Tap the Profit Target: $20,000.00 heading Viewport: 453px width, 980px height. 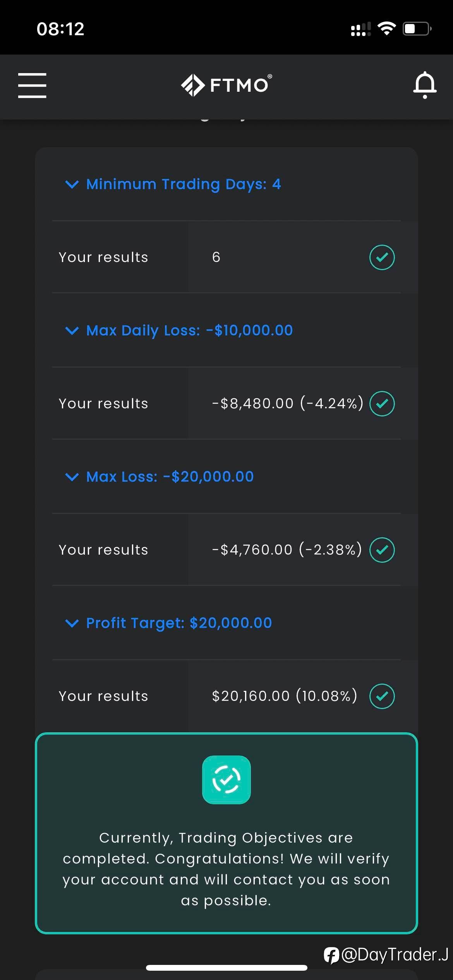pos(179,623)
